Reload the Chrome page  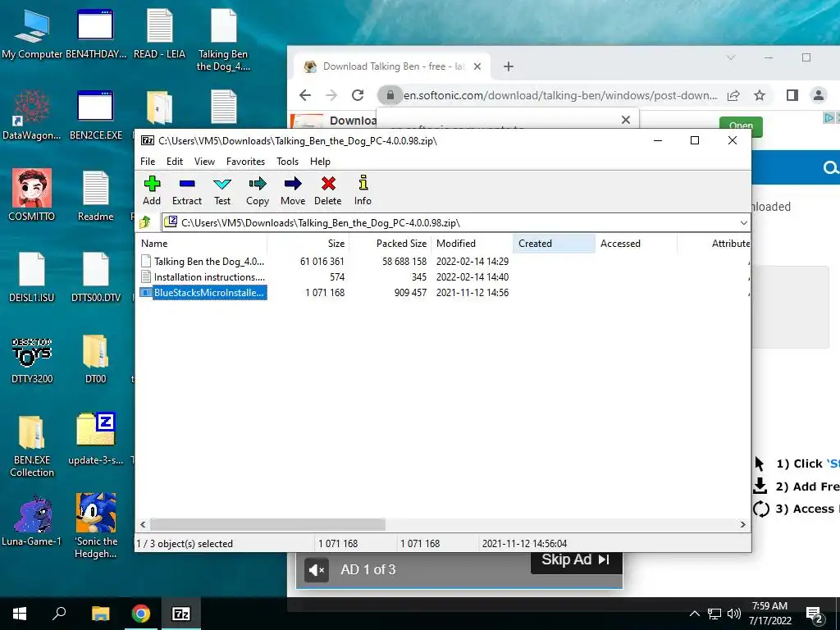pyautogui.click(x=358, y=95)
